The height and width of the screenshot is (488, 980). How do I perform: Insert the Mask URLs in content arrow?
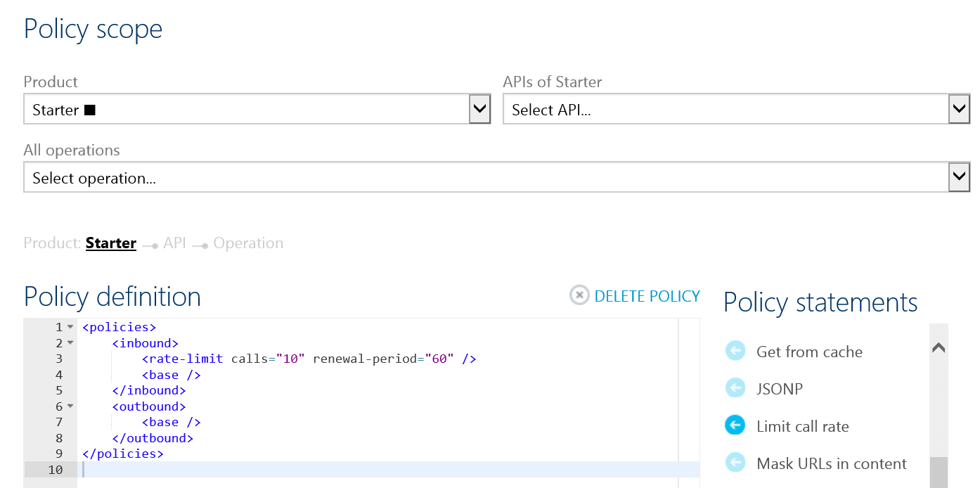735,463
